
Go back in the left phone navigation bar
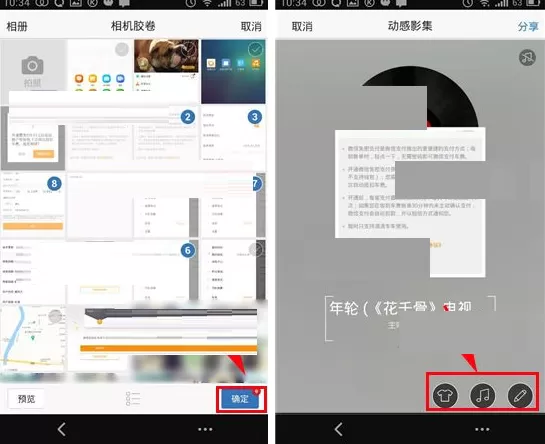coord(62,429)
